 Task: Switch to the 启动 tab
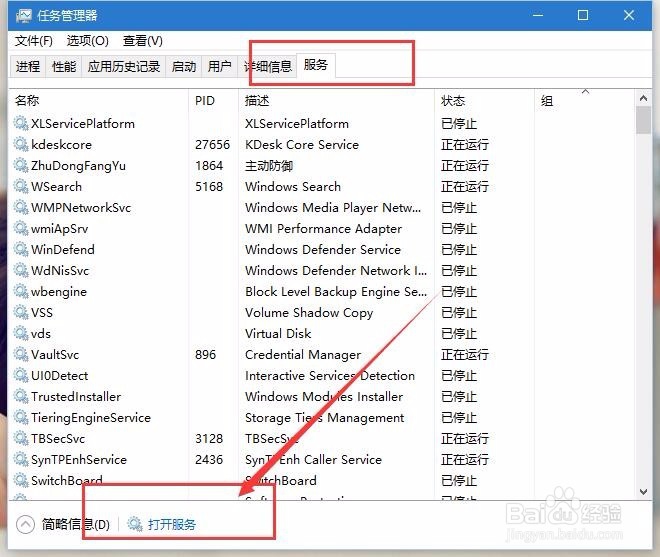click(184, 67)
